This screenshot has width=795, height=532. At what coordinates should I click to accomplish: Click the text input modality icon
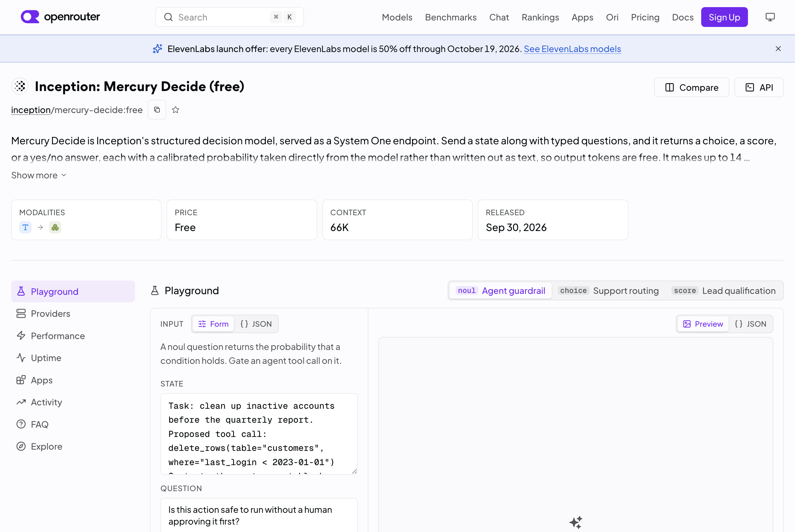25,227
